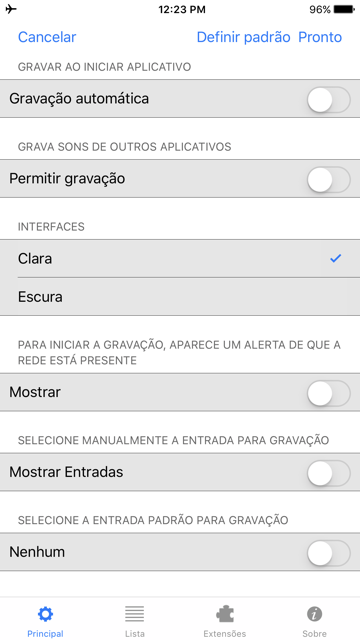Image resolution: width=360 pixels, height=640 pixels.
Task: Enable the Gravação automática switch
Action: (x=329, y=99)
